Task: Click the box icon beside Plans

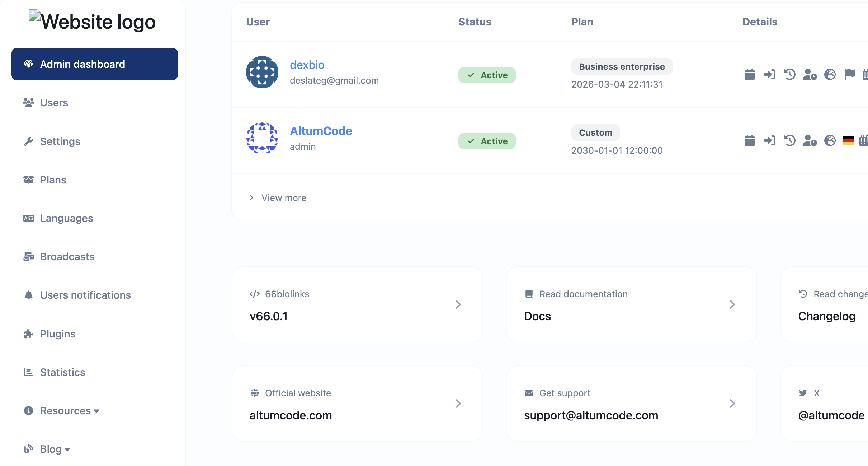Action: (x=29, y=180)
